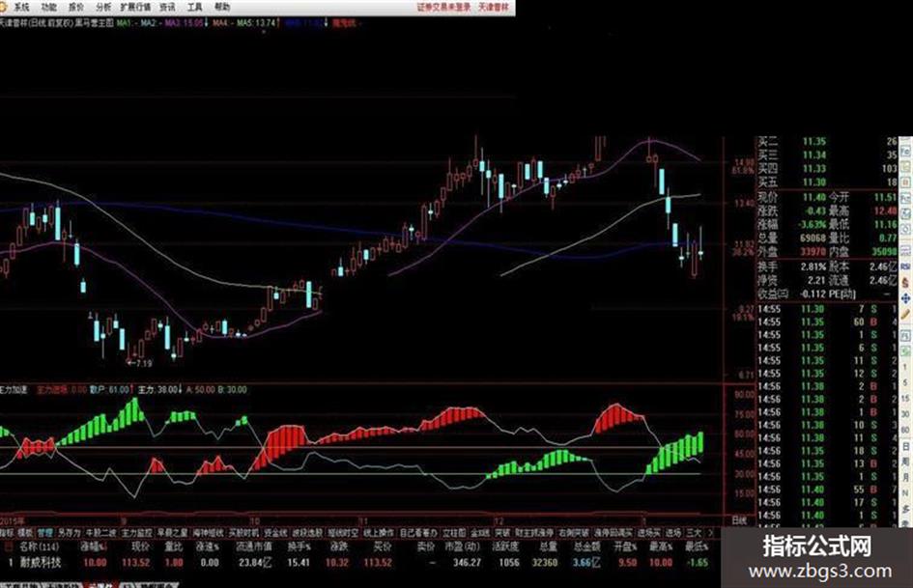Select the 立柱图 indicator tab

(x=453, y=533)
